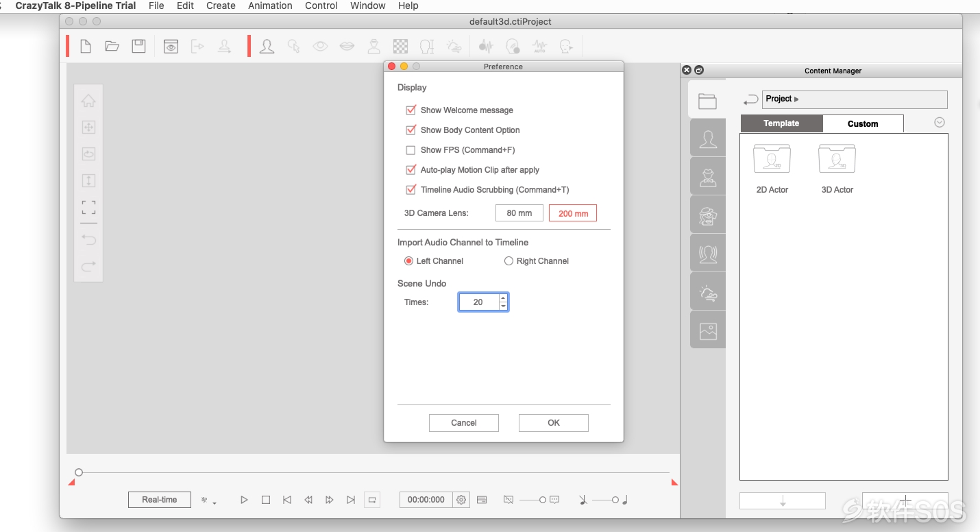The height and width of the screenshot is (532, 980).
Task: Click the Home view icon in left toolbar
Action: [88, 101]
